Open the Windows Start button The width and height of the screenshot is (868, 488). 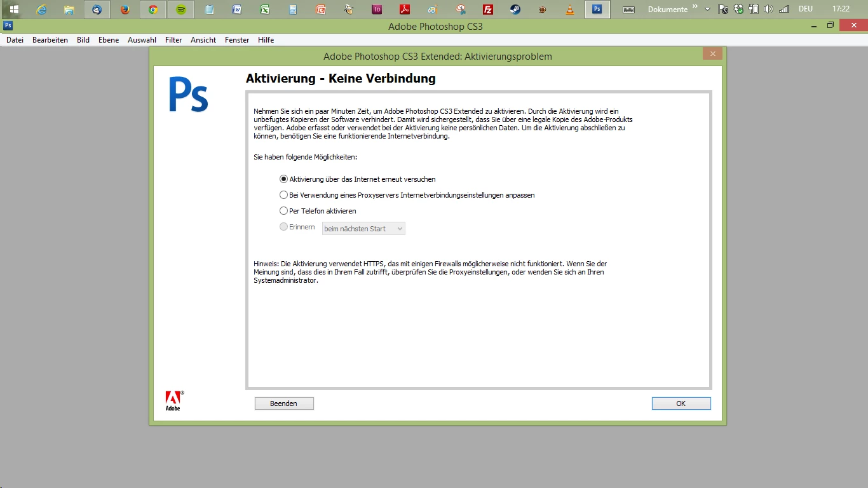[13, 10]
